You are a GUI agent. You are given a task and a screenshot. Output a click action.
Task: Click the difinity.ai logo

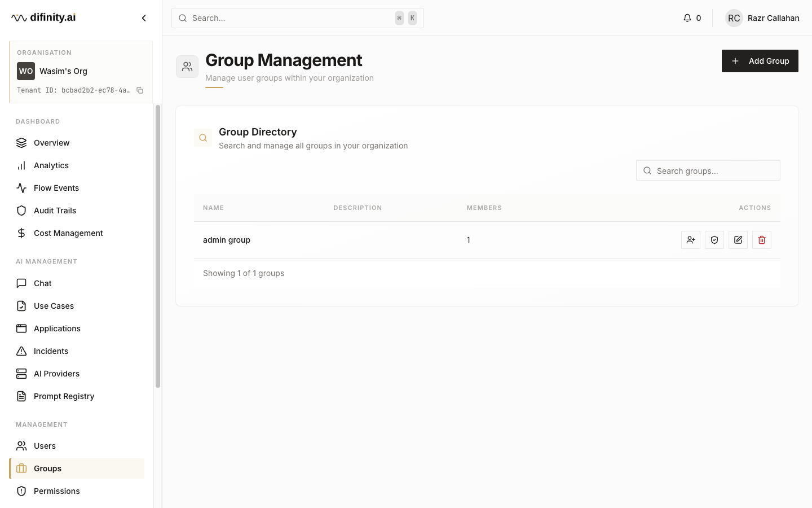pyautogui.click(x=43, y=17)
